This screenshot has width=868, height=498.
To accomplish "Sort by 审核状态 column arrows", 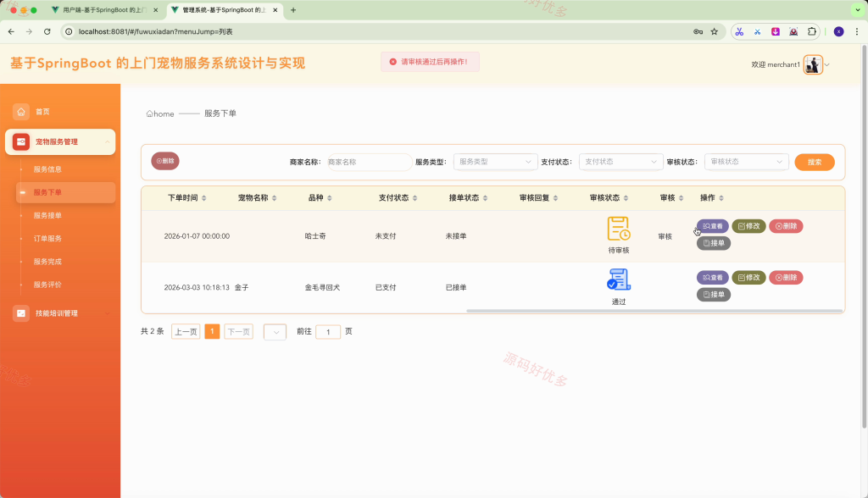I will coord(626,198).
